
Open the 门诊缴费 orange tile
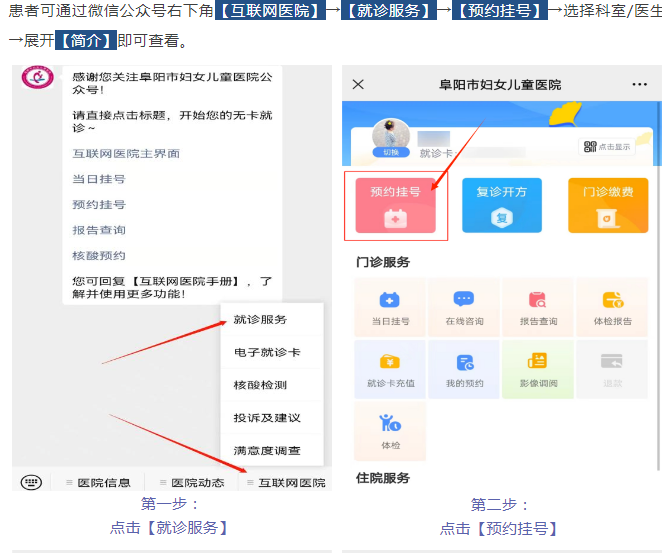point(608,205)
